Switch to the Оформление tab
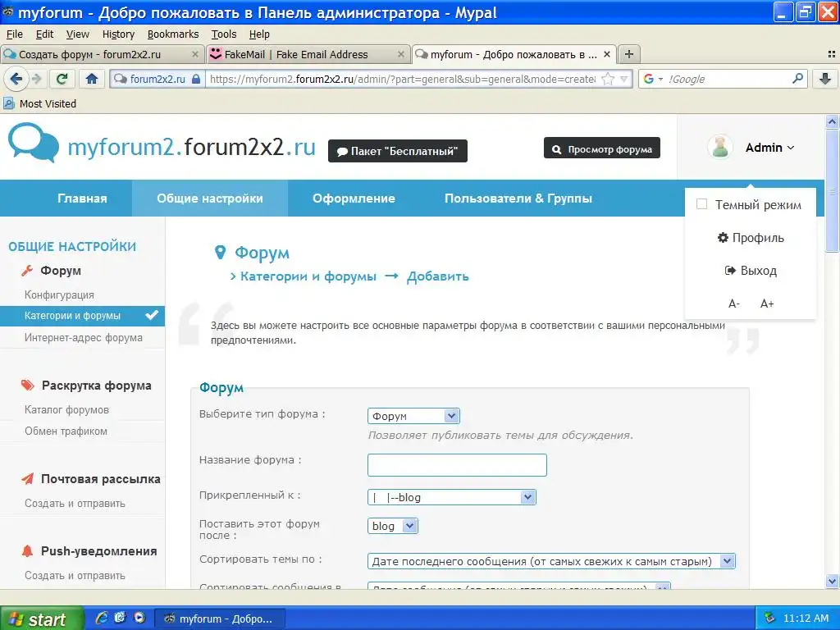840x630 pixels. [354, 199]
